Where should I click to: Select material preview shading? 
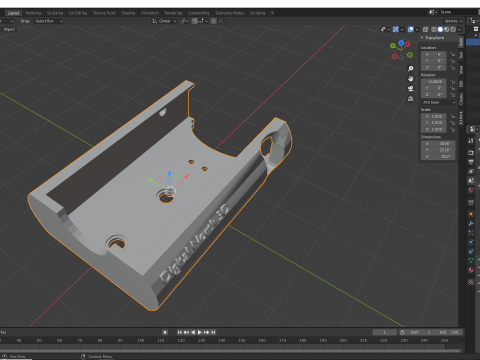447,29
